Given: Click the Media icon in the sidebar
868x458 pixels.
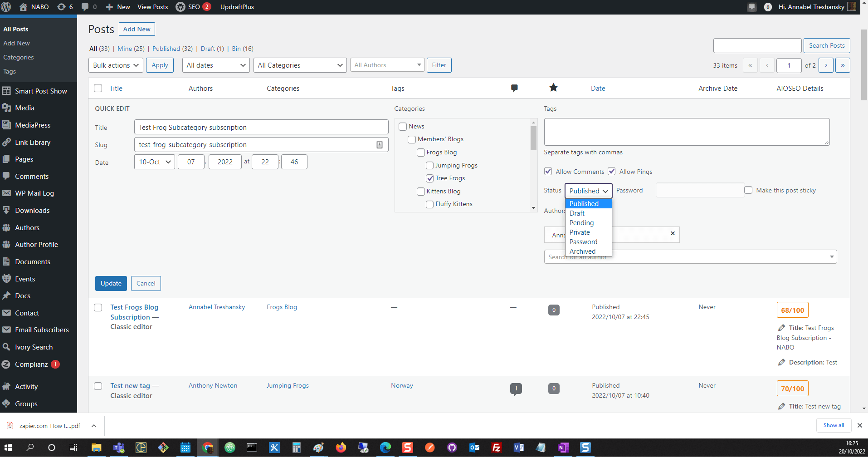Looking at the screenshot, I should (6, 108).
